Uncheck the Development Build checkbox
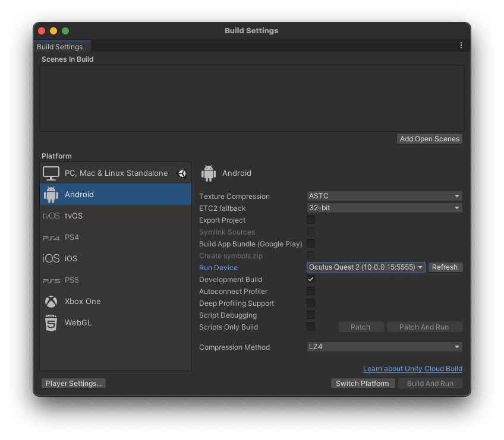Image resolution: width=504 pixels, height=440 pixels. [311, 280]
